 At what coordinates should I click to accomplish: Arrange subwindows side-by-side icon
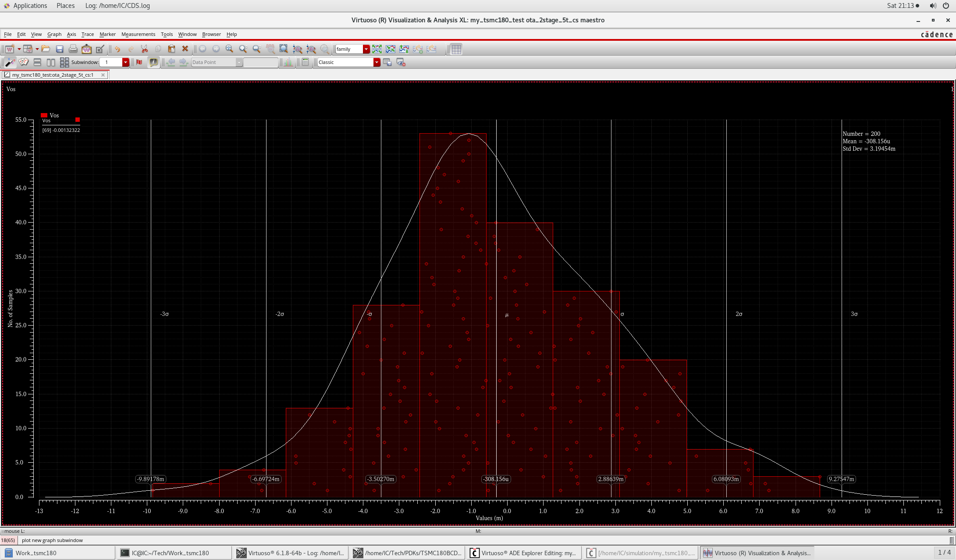tap(51, 62)
